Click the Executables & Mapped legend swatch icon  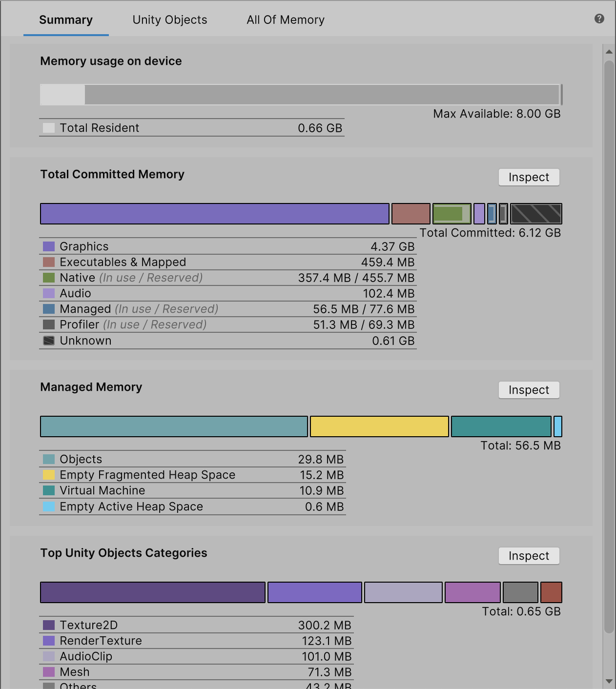48,262
